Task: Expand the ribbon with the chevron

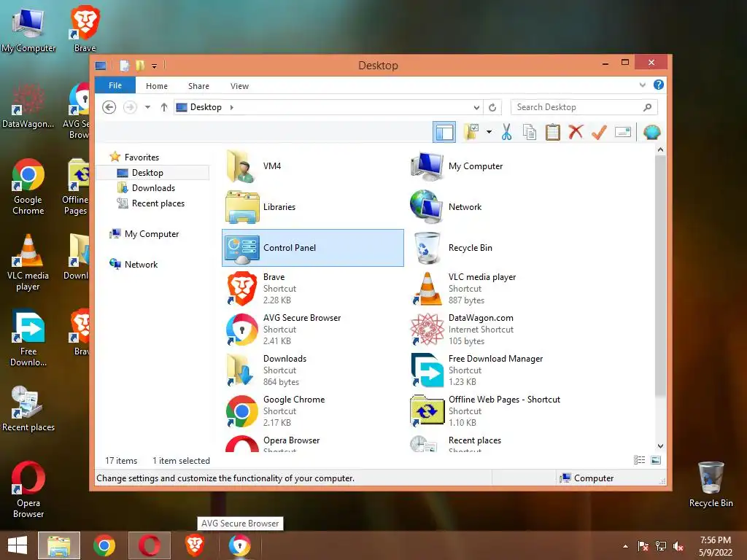Action: point(643,85)
